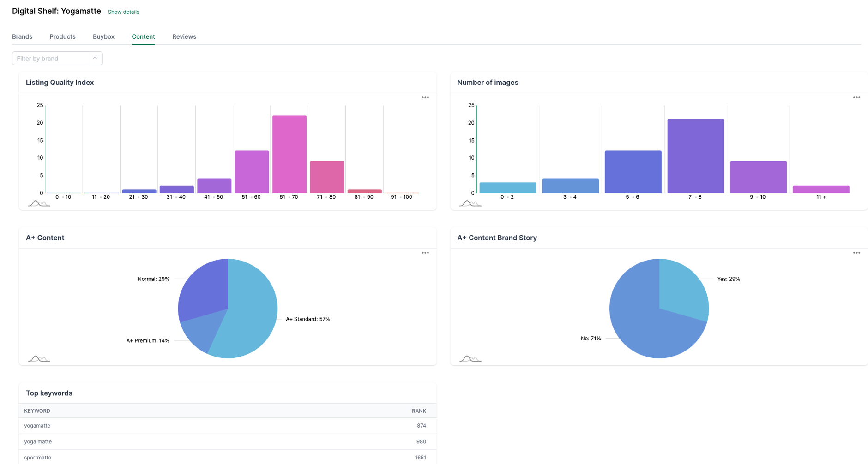Select the 61 - 70 quality bar
This screenshot has width=868, height=464.
point(289,154)
